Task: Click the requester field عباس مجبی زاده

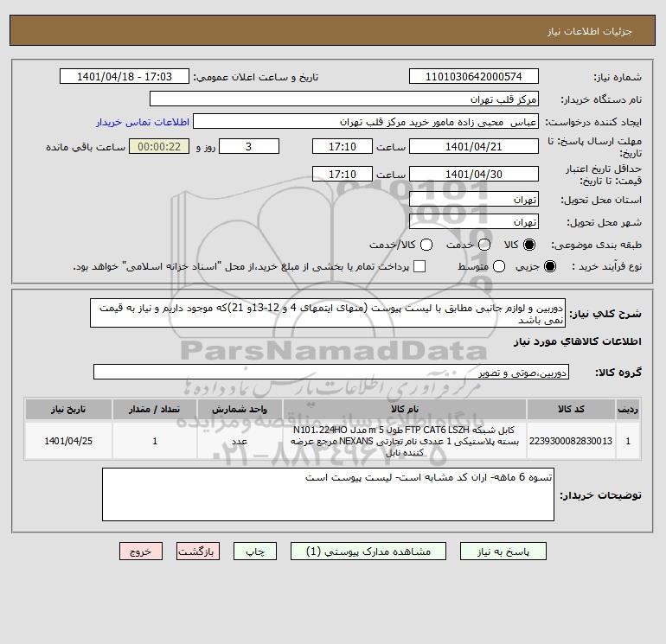Action: [x=366, y=121]
